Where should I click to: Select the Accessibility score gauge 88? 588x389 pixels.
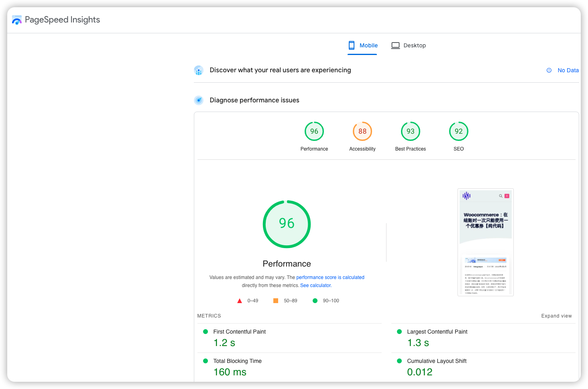point(362,132)
